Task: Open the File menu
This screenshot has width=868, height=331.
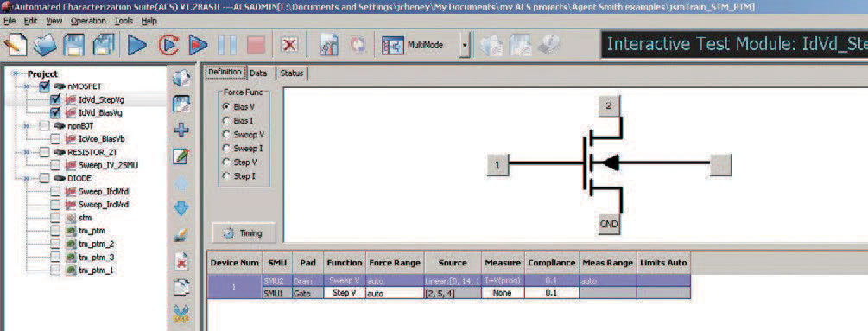Action: click(10, 21)
